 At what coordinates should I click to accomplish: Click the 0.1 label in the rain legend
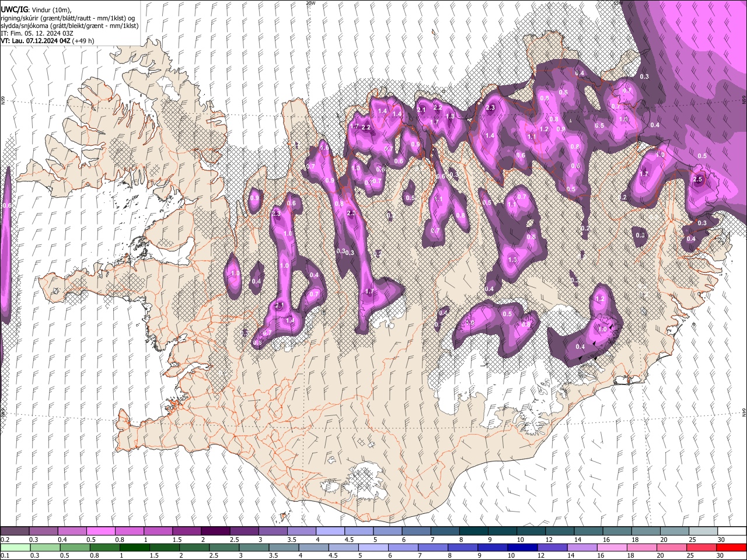(5, 555)
